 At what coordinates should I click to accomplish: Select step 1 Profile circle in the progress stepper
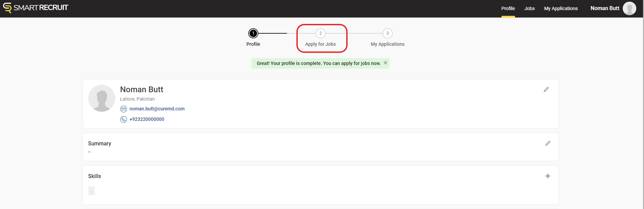[x=253, y=33]
